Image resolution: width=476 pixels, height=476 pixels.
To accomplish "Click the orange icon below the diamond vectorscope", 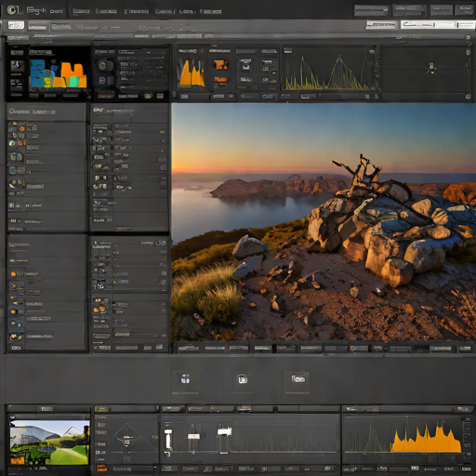I will [102, 468].
